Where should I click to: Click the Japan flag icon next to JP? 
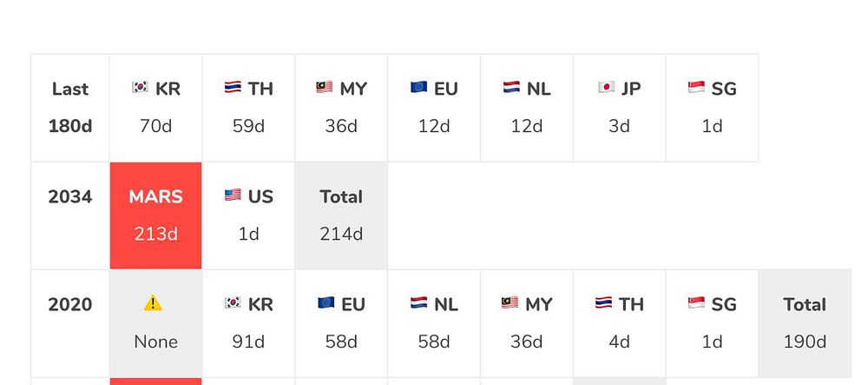coord(606,88)
